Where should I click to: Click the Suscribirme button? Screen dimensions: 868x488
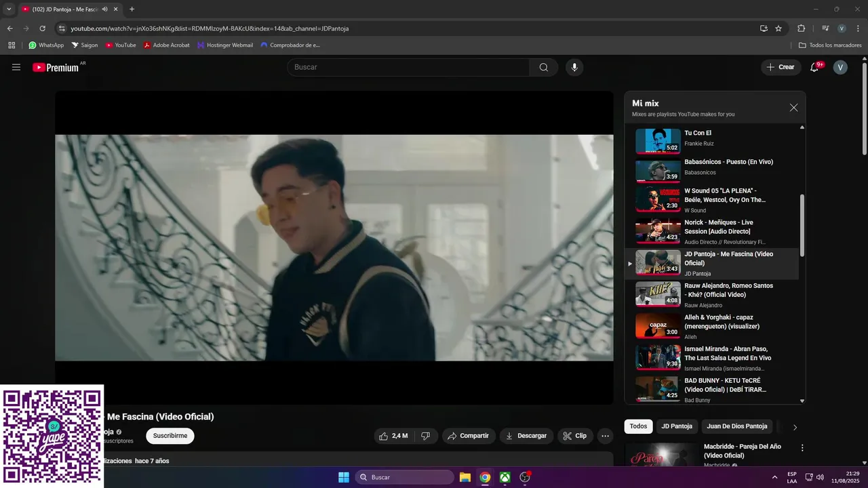tap(170, 436)
